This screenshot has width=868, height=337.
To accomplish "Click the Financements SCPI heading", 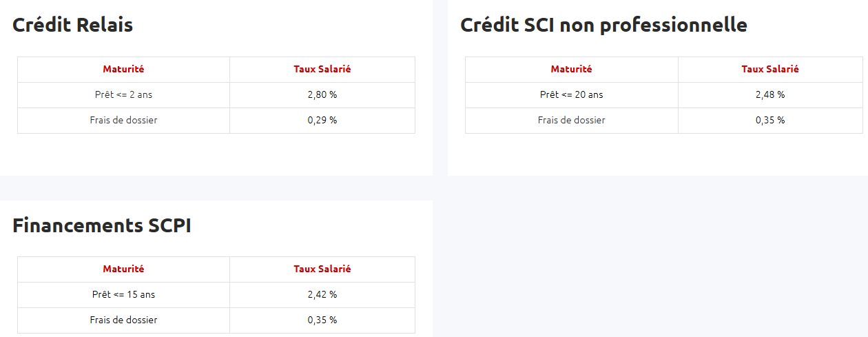I will click(102, 226).
